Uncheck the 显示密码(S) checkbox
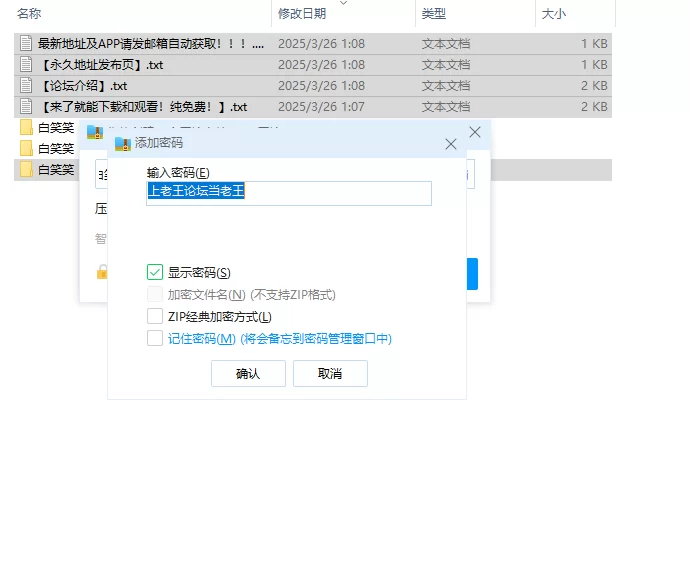 coord(155,272)
